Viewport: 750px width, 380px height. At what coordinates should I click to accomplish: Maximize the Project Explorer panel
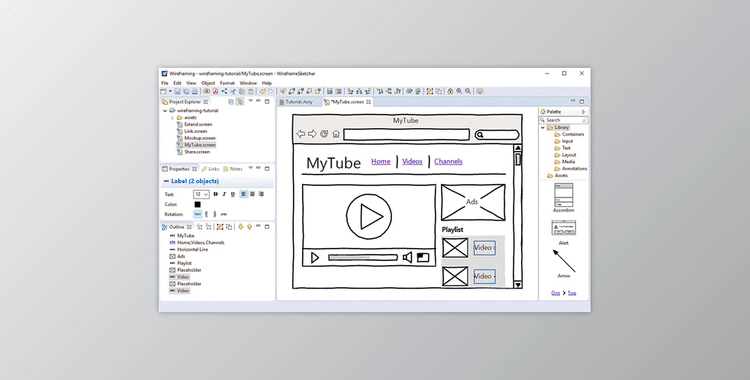pyautogui.click(x=267, y=101)
